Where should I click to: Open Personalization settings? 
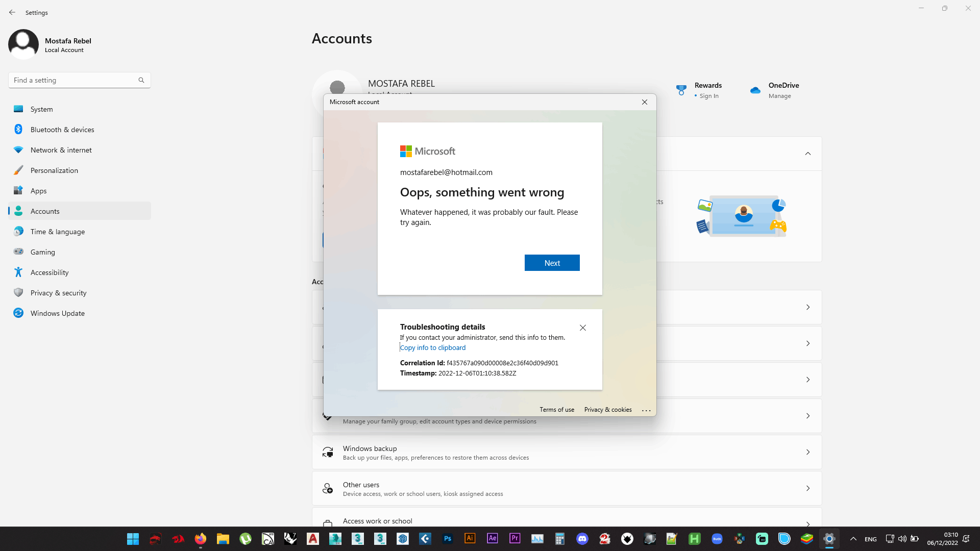[80, 170]
